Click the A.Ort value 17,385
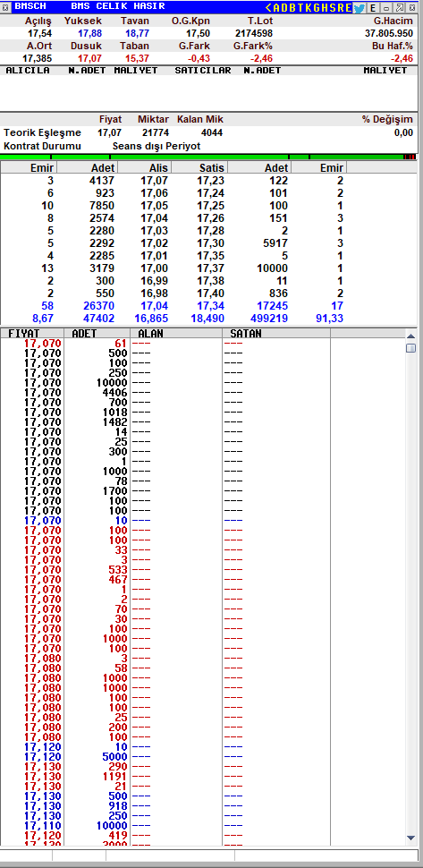Screen dimensions: 423x868 (37, 58)
